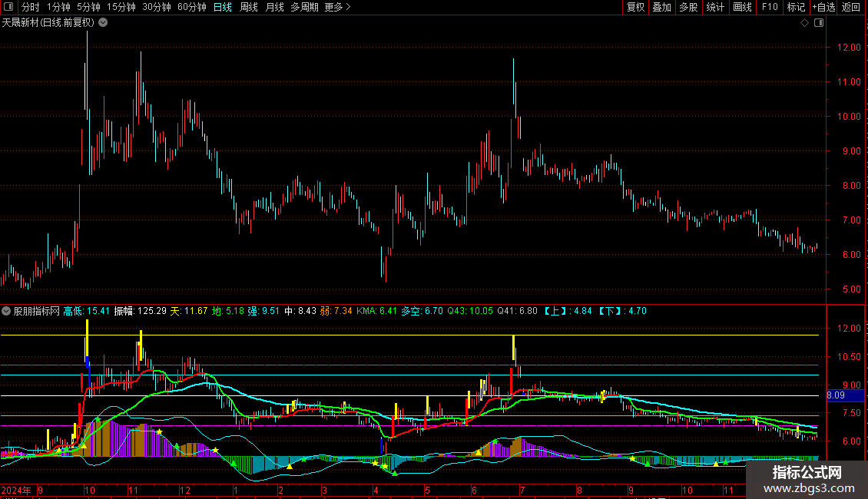Expand the 更多 periods menu
This screenshot has width=868, height=499.
coord(337,7)
